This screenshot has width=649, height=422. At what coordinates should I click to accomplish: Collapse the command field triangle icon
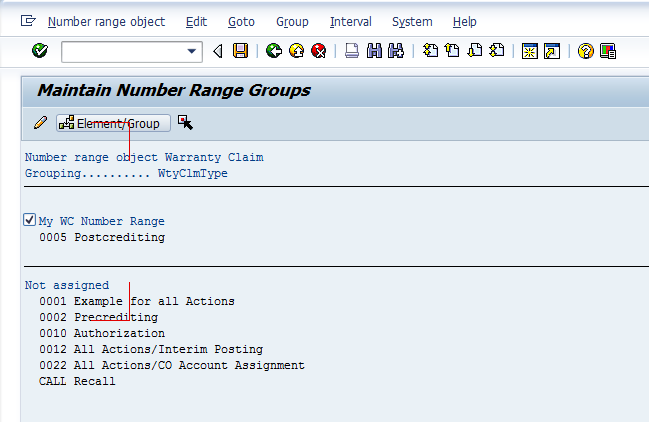coord(218,51)
